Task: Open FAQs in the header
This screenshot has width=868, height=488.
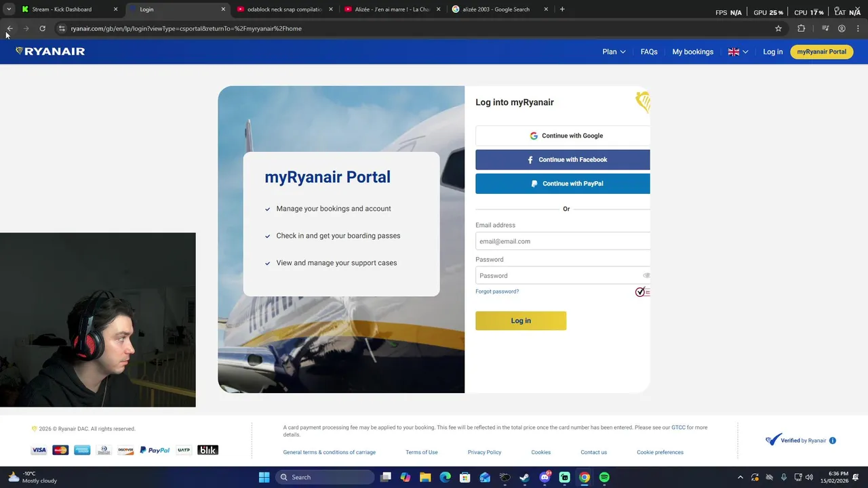Action: tap(649, 52)
